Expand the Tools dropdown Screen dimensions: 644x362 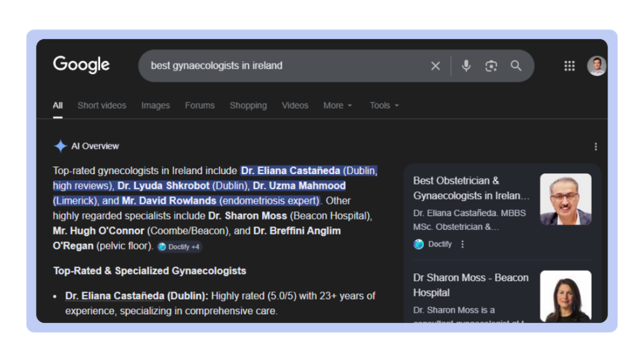384,106
